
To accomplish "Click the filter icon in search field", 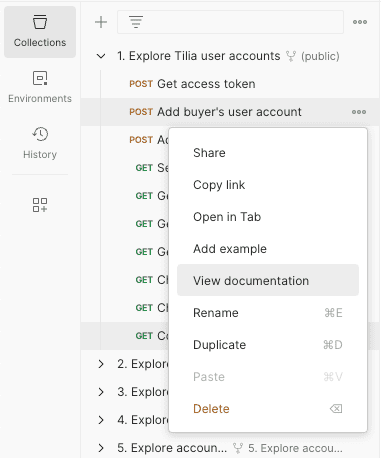I will [x=136, y=22].
